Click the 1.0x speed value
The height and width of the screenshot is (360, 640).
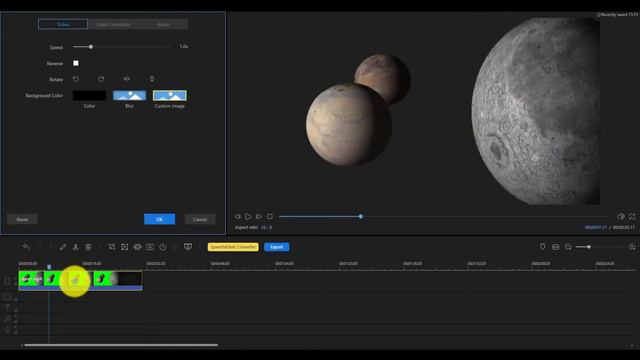pyautogui.click(x=184, y=47)
